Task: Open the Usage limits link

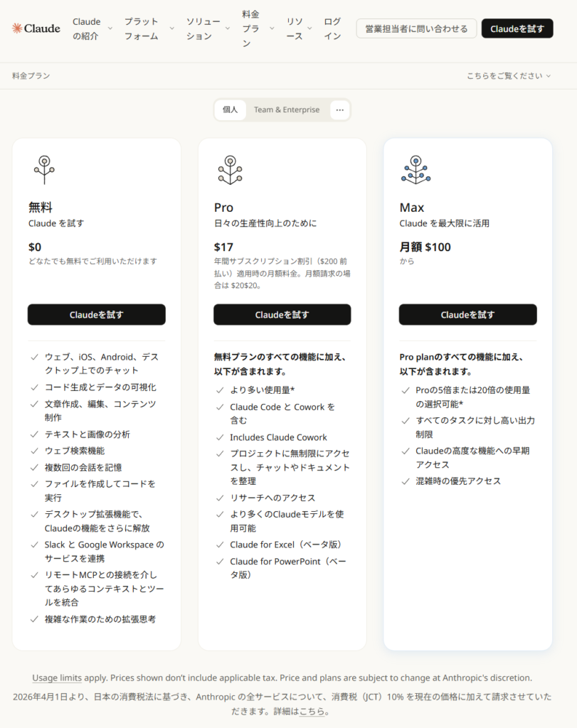Action: 57,678
